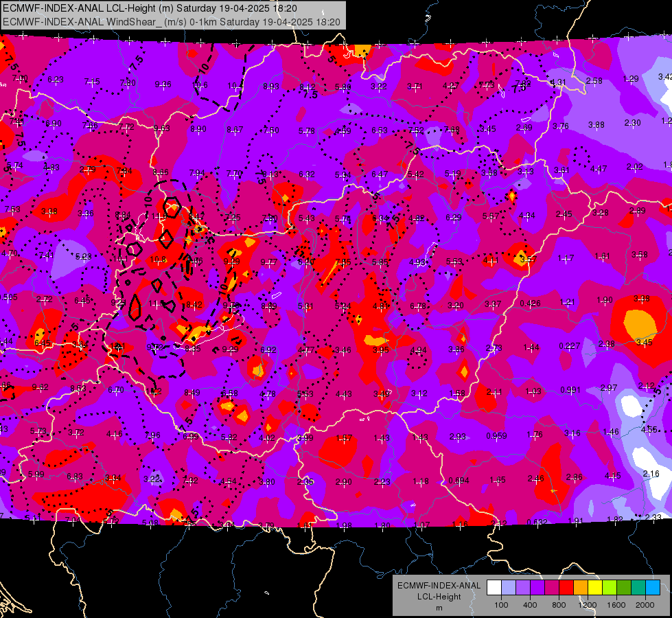
Task: Select the LCL-Height label in legend
Action: click(439, 597)
